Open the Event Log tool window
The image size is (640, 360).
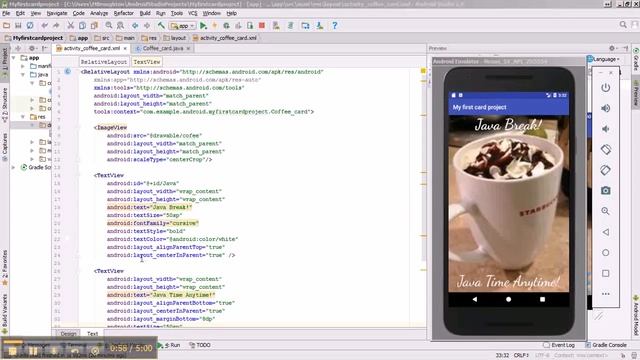[x=559, y=345]
